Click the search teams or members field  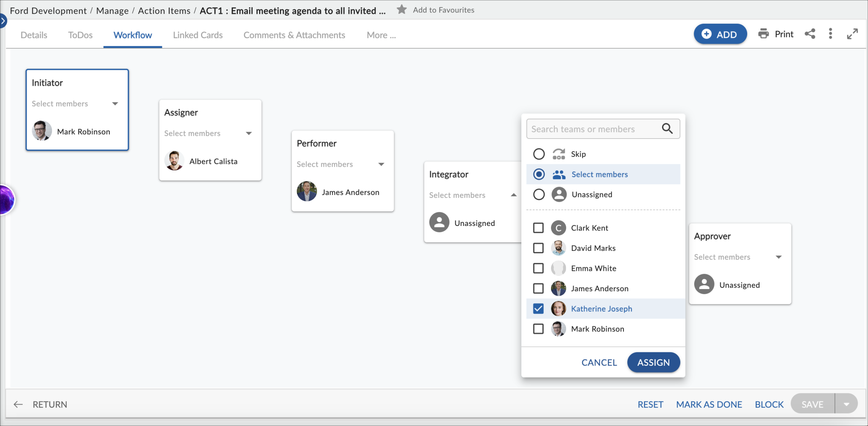click(593, 128)
